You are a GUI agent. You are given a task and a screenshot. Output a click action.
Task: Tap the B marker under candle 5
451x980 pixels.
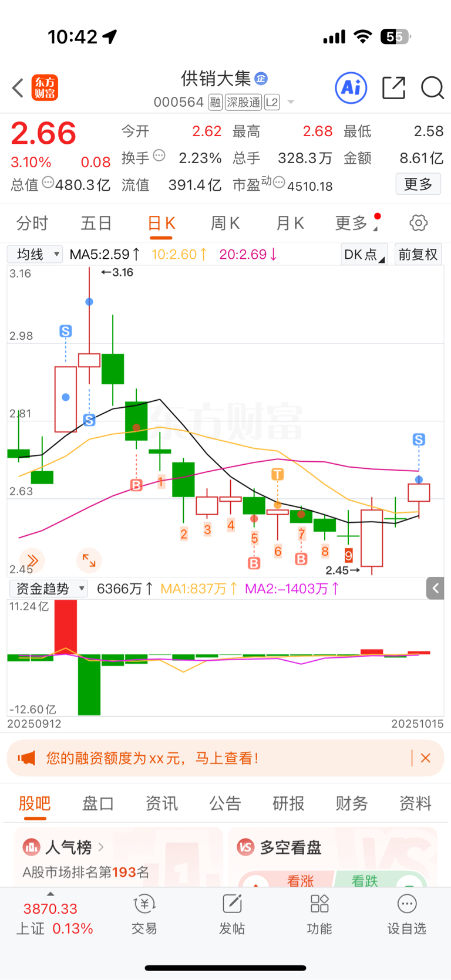click(254, 563)
